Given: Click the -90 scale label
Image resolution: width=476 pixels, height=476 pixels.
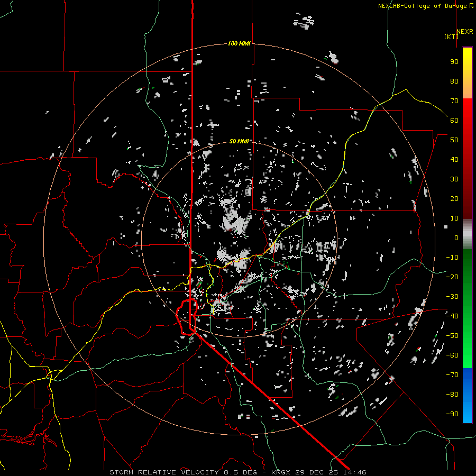Looking at the screenshot, I should pyautogui.click(x=452, y=414).
